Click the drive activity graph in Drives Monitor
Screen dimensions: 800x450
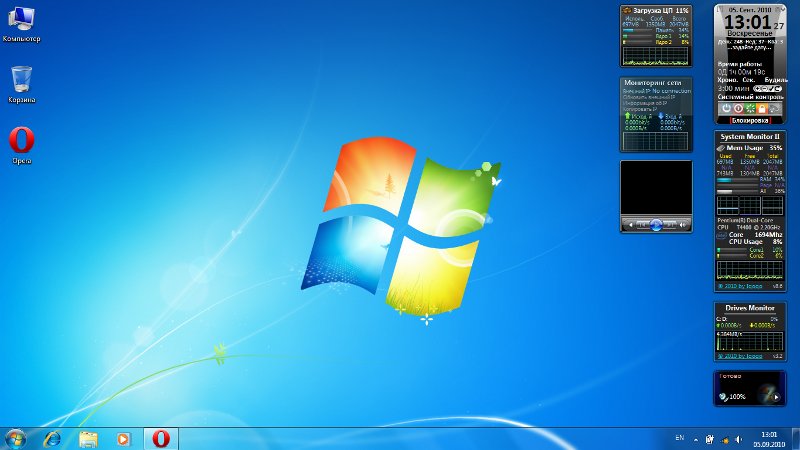coord(749,341)
